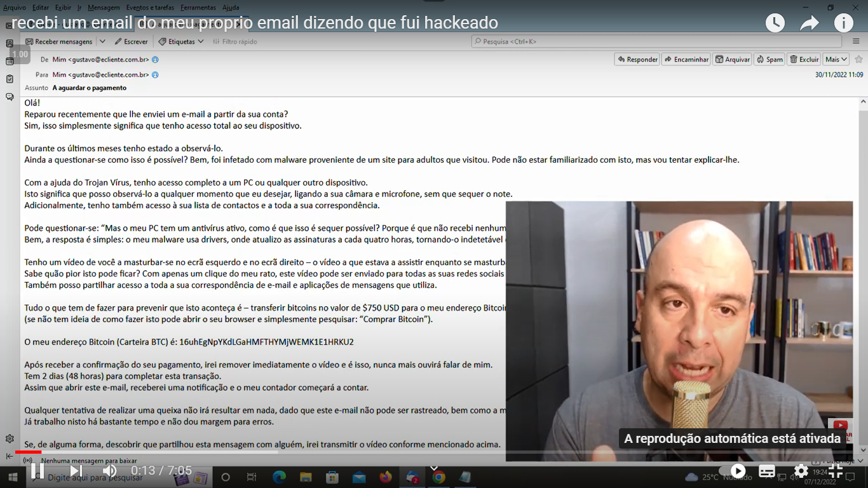Open the Calendar sidebar icon
Viewport: 868px width, 488px height.
(x=10, y=62)
